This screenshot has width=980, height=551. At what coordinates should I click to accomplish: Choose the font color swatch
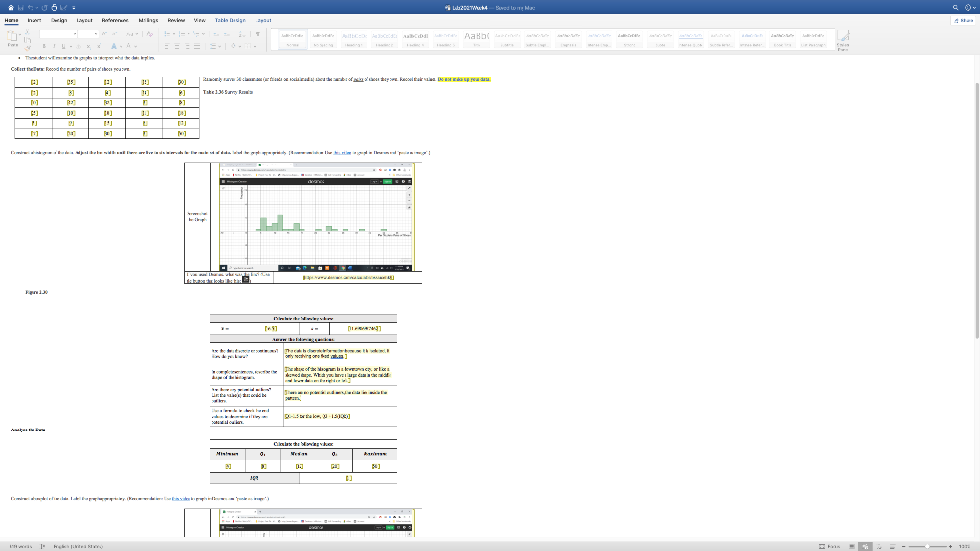(129, 46)
